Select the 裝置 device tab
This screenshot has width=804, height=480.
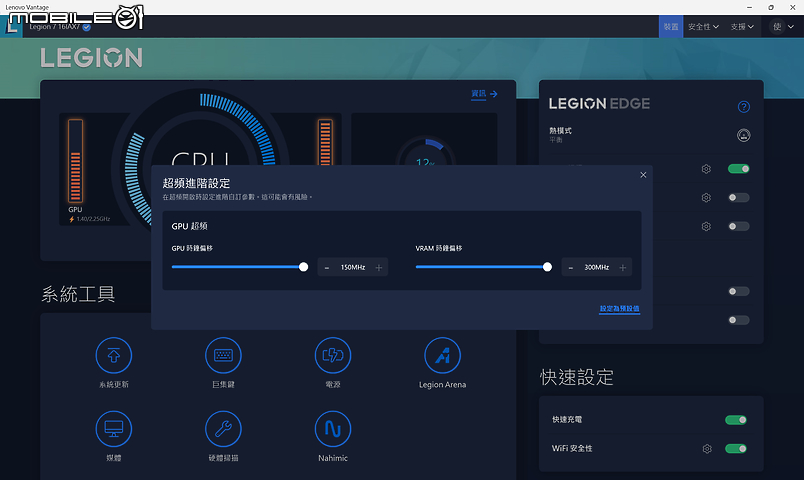[x=671, y=27]
